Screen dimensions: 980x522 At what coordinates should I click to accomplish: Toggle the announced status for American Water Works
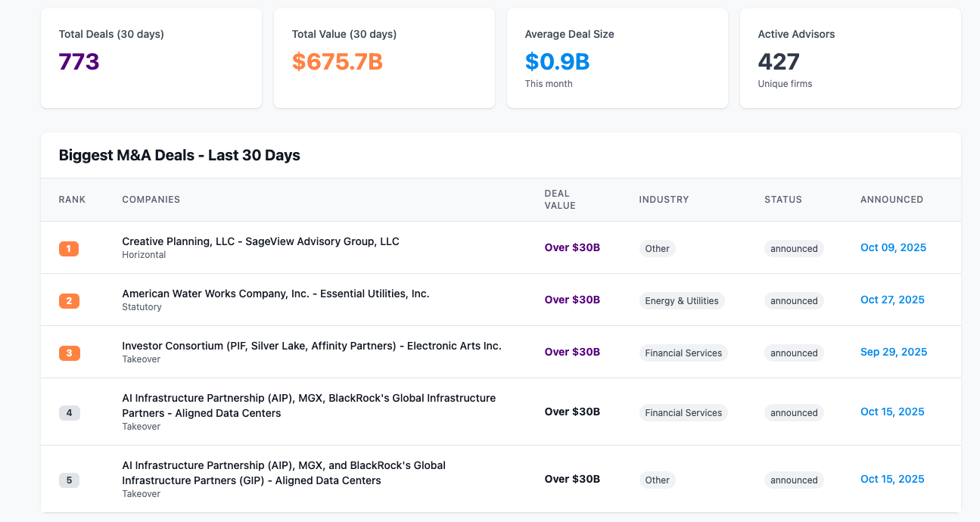pyautogui.click(x=793, y=300)
